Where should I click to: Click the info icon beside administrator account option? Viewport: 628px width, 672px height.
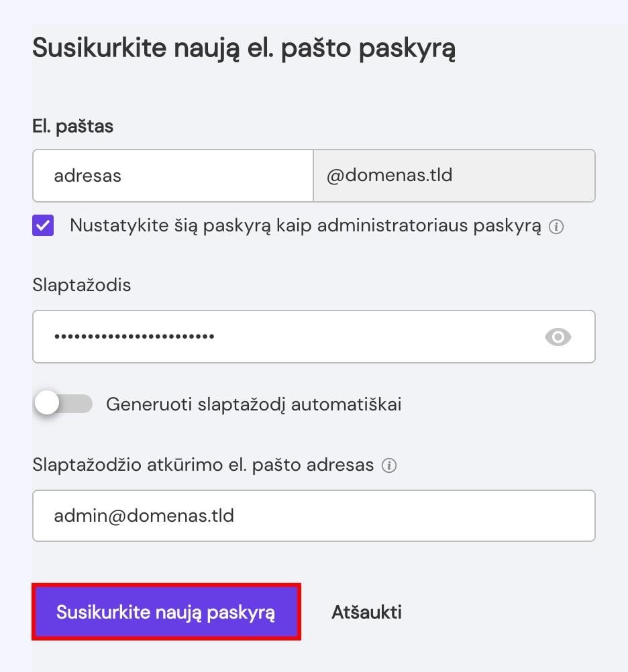pyautogui.click(x=556, y=227)
